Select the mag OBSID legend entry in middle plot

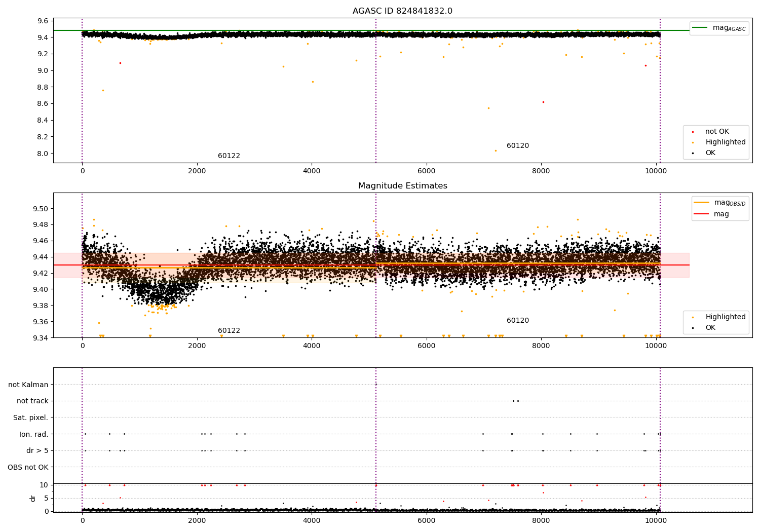[x=730, y=203]
